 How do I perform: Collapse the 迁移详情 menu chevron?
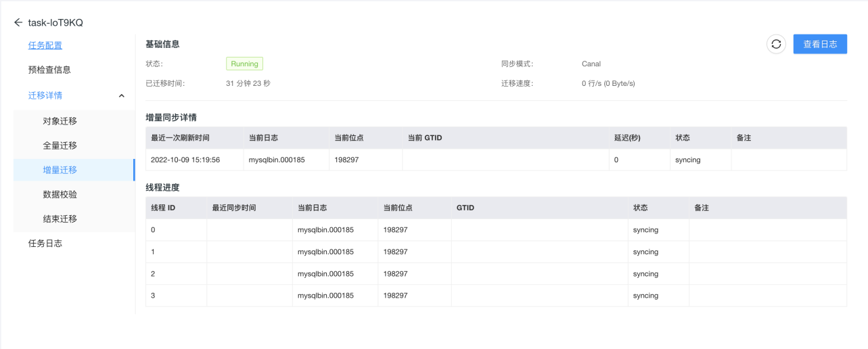pos(122,95)
